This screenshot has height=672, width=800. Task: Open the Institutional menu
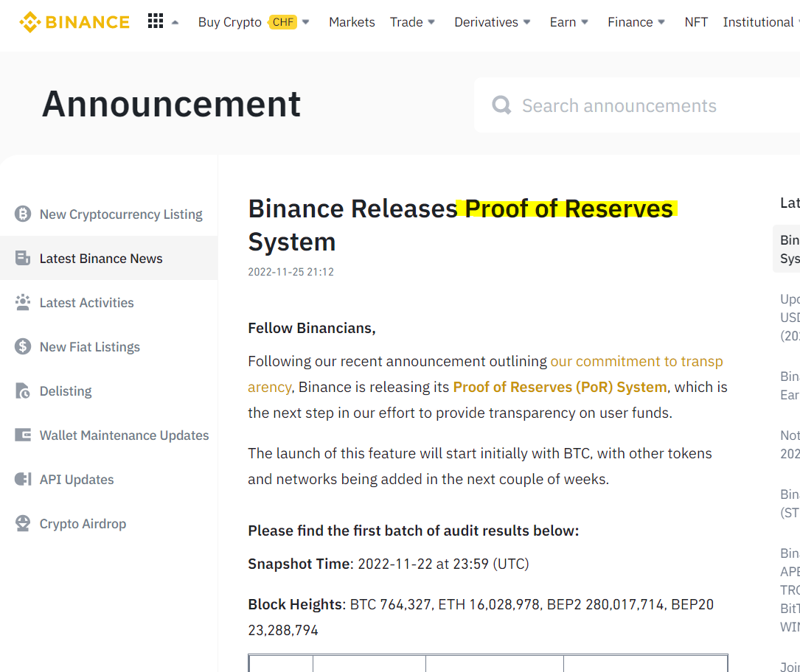pyautogui.click(x=758, y=22)
